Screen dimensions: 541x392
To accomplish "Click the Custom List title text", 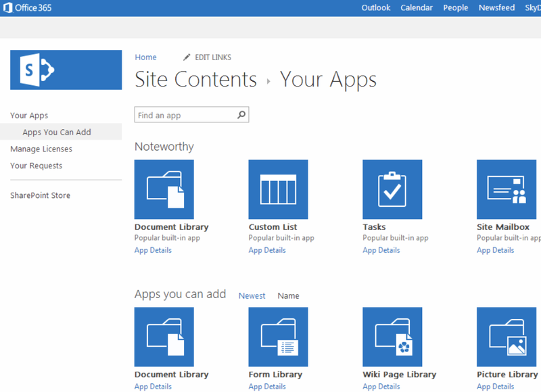I will click(x=273, y=227).
